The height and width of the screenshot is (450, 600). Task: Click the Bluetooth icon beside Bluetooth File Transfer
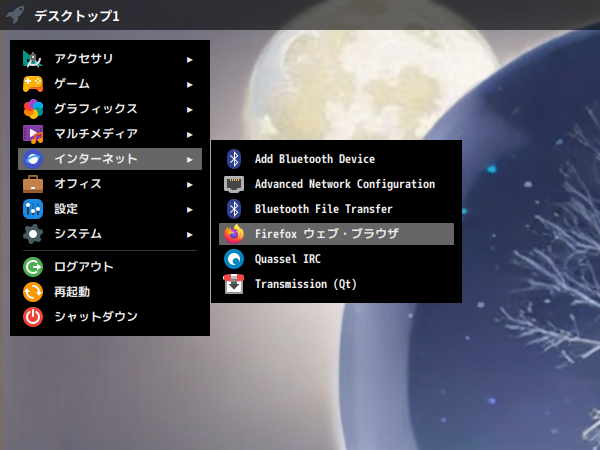[234, 209]
